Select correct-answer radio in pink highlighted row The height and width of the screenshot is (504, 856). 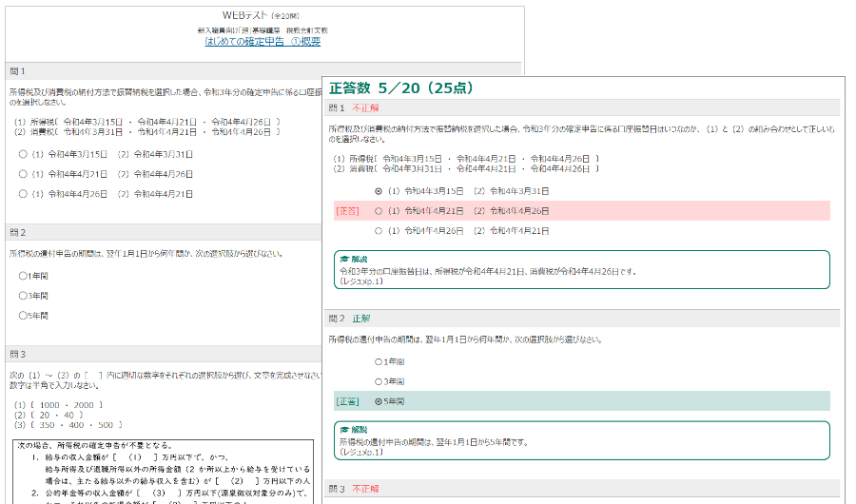click(x=379, y=211)
